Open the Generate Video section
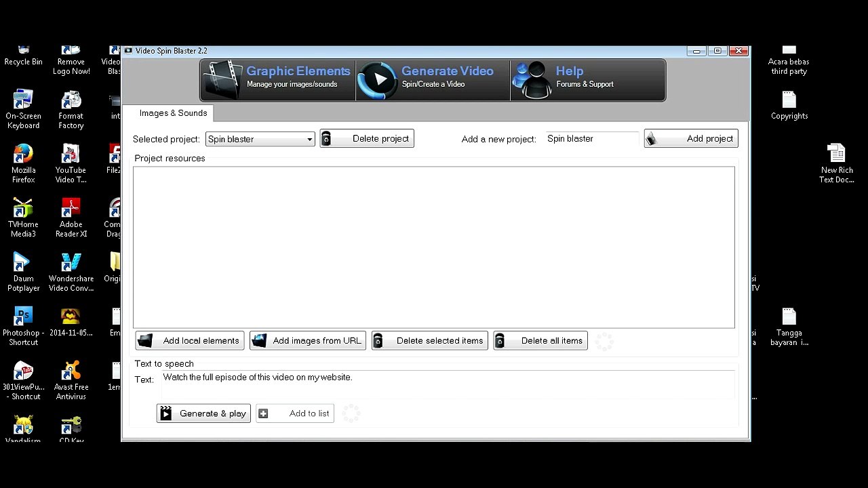868x488 pixels. (433, 80)
